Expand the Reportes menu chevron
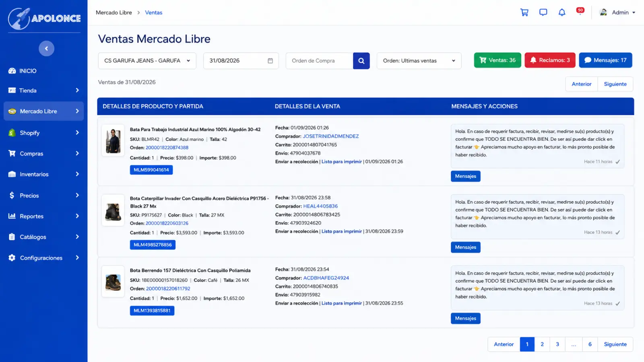The width and height of the screenshot is (644, 362). click(77, 216)
